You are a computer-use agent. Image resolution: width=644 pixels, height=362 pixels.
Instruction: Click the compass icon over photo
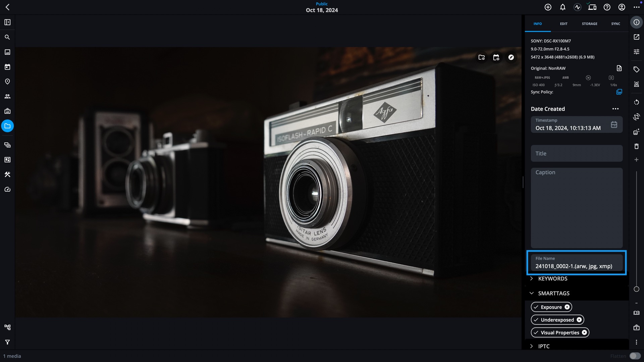tap(511, 57)
